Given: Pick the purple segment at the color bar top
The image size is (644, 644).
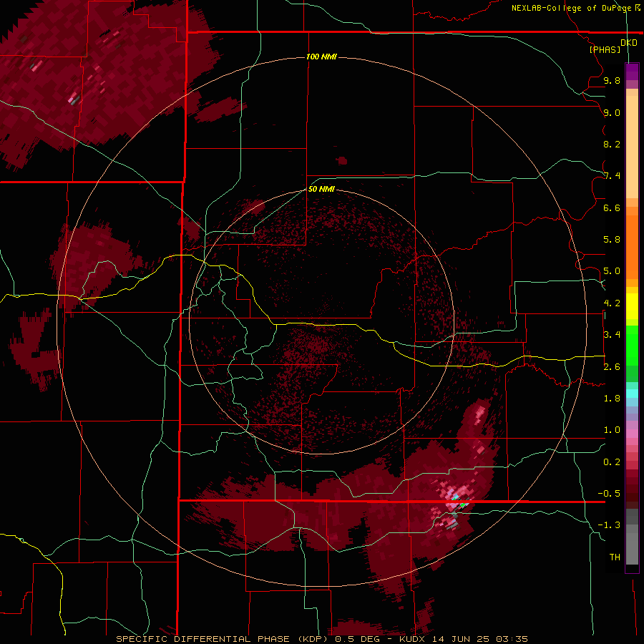Looking at the screenshot, I should 632,72.
